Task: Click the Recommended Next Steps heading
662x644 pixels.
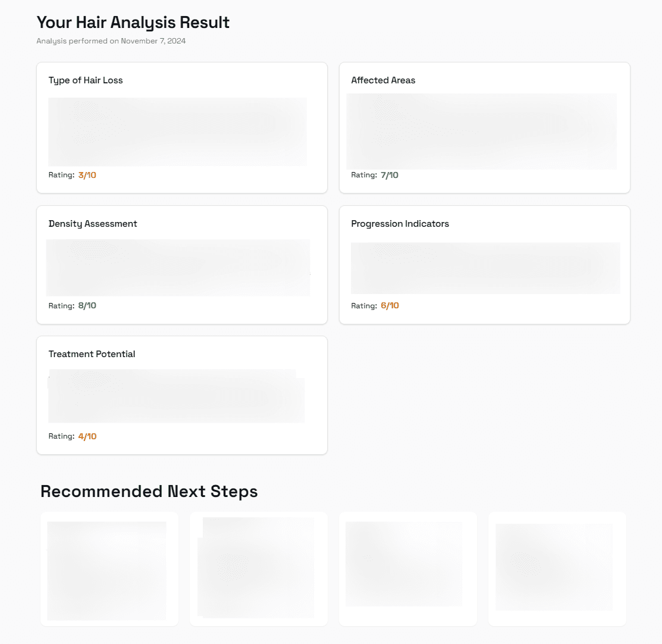Action: pos(149,492)
